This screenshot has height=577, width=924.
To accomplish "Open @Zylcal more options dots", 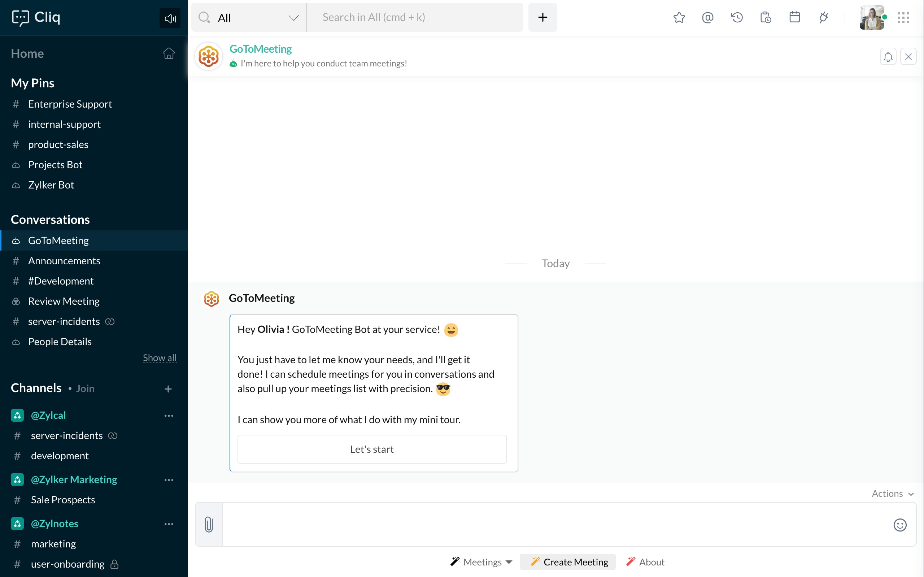I will coord(169,416).
